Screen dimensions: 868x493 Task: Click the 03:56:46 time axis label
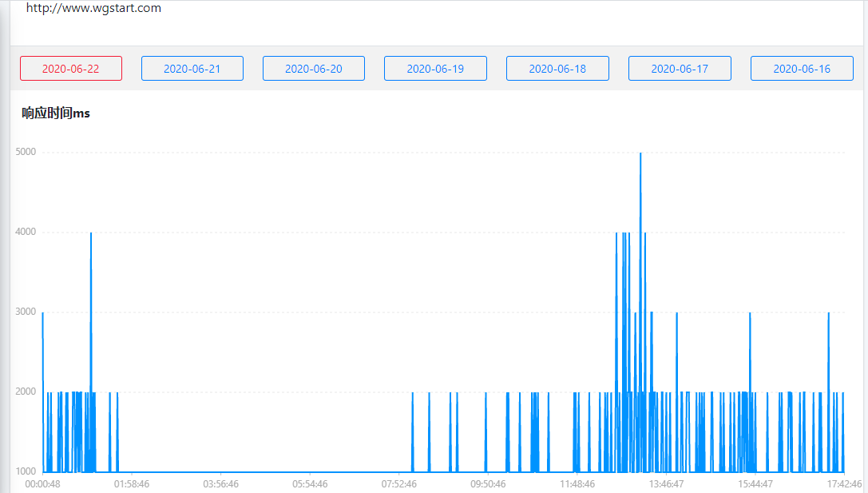pos(221,483)
